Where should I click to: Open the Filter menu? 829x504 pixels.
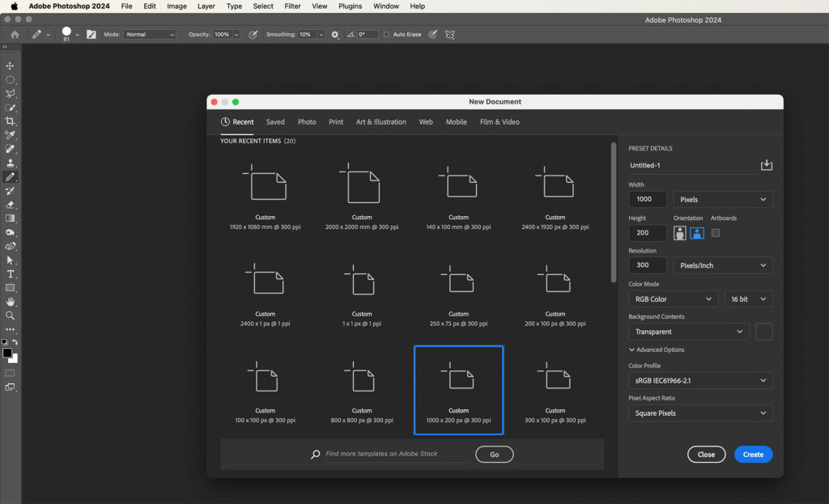point(292,6)
